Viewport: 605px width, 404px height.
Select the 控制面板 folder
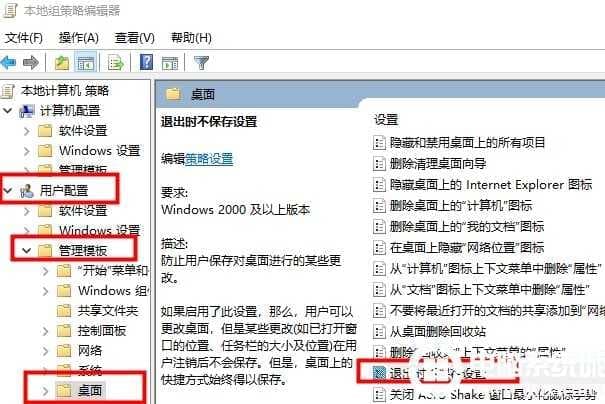pos(101,331)
